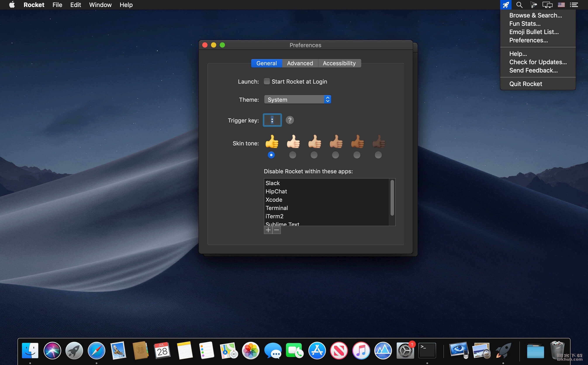The image size is (588, 365).
Task: Open Notification Center list icon
Action: point(574,5)
